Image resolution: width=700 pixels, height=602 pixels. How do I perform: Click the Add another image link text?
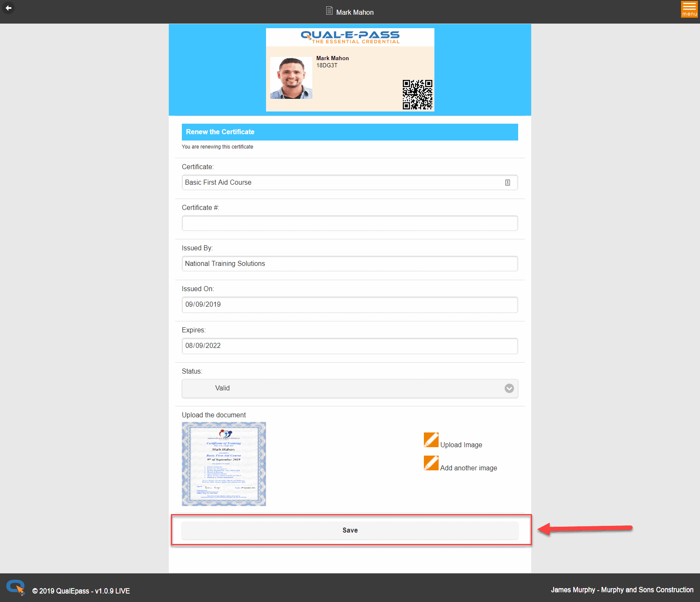coord(468,468)
